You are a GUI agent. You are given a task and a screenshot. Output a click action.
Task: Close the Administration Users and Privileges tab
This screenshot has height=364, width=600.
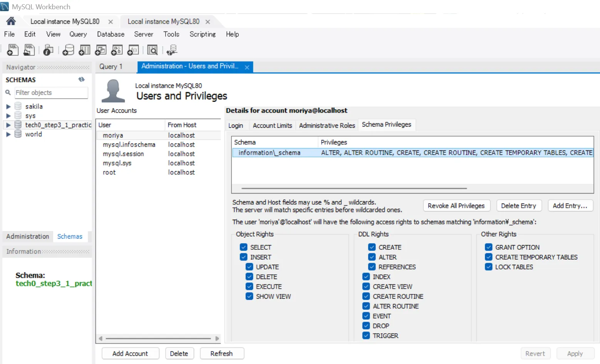tap(247, 67)
